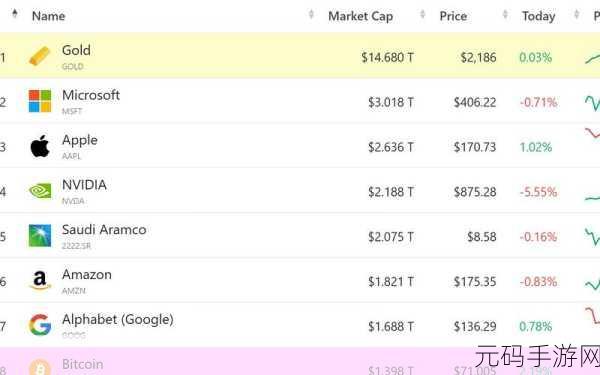Open the Microsoft asset link
The height and width of the screenshot is (375, 600).
coord(91,95)
